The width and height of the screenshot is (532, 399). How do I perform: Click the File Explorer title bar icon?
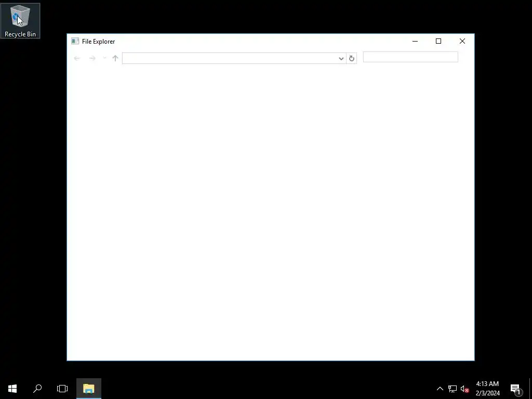pyautogui.click(x=75, y=42)
